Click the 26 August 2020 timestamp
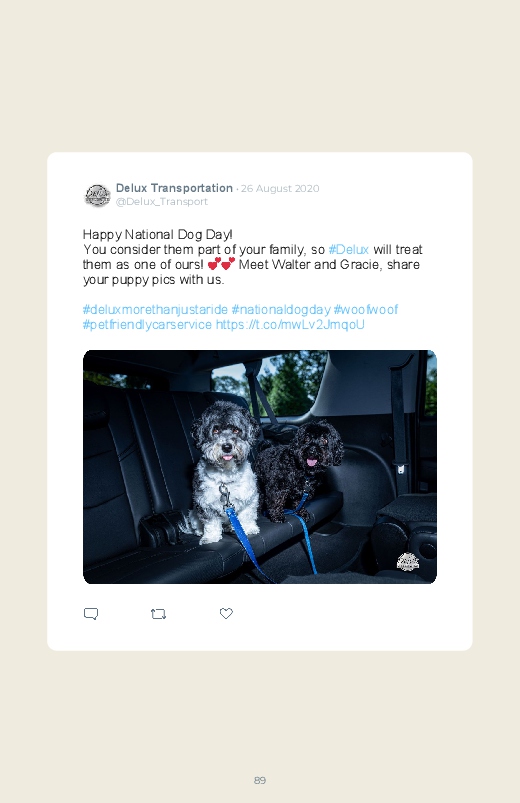 tap(280, 188)
